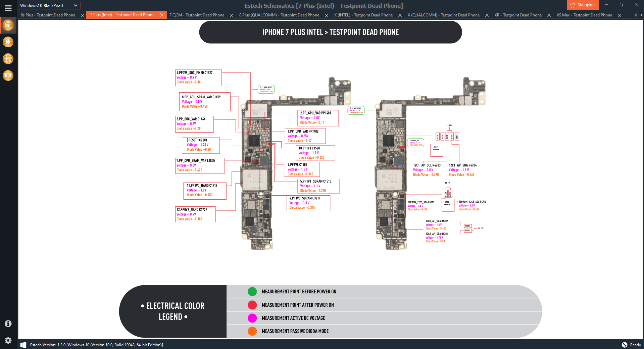644x349 pixels.
Task: Click the 10.PP1V1 C1528 label box
Action: 316,153
